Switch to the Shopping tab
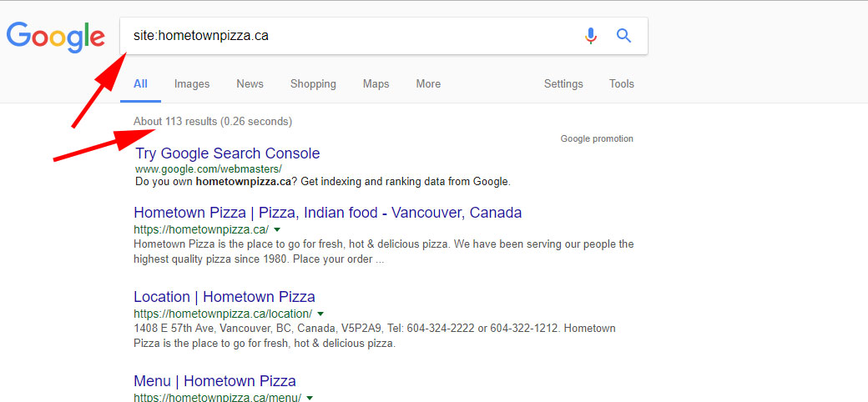868x402 pixels. 313,84
